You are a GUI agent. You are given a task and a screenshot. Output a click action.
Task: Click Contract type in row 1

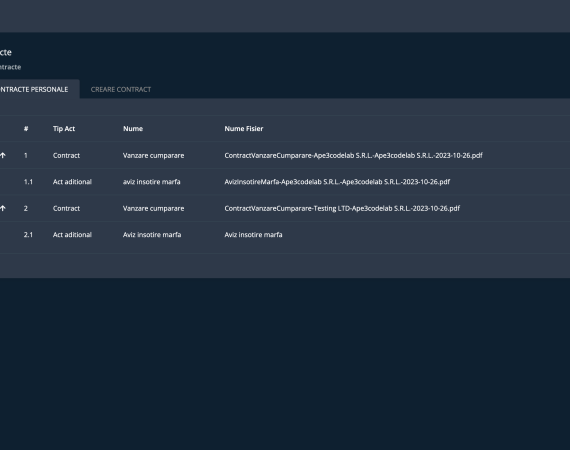(x=66, y=156)
